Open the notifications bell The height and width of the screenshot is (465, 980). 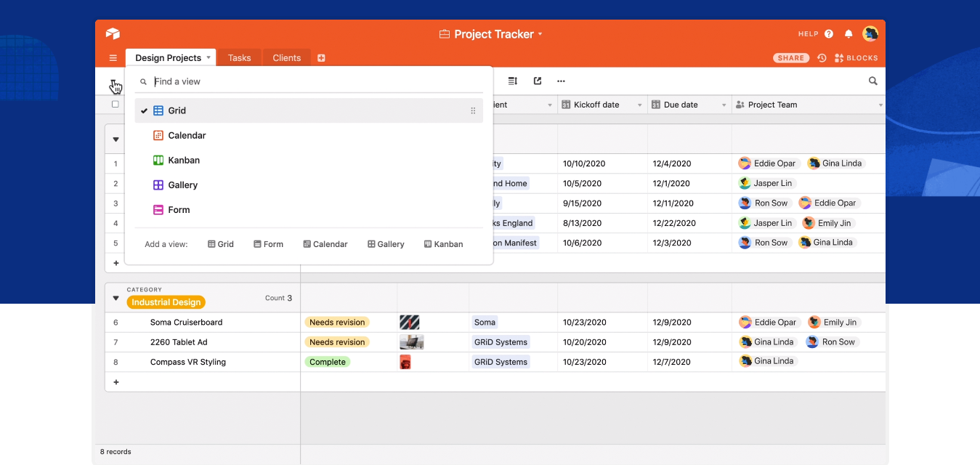coord(849,34)
